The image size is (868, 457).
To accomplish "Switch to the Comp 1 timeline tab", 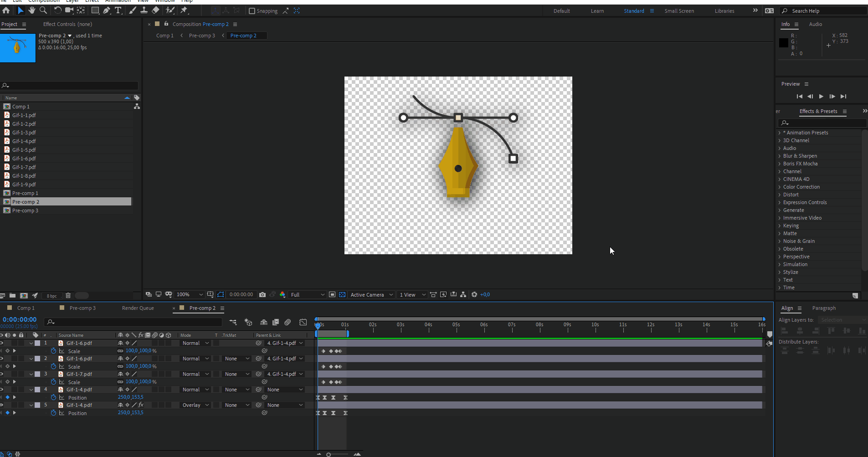I will tap(26, 308).
